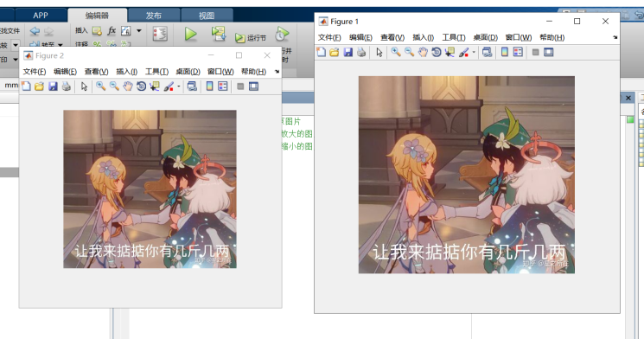Image resolution: width=644 pixels, height=339 pixels.
Task: Click New Figure icon in Figure 1 toolbar
Action: (322, 52)
